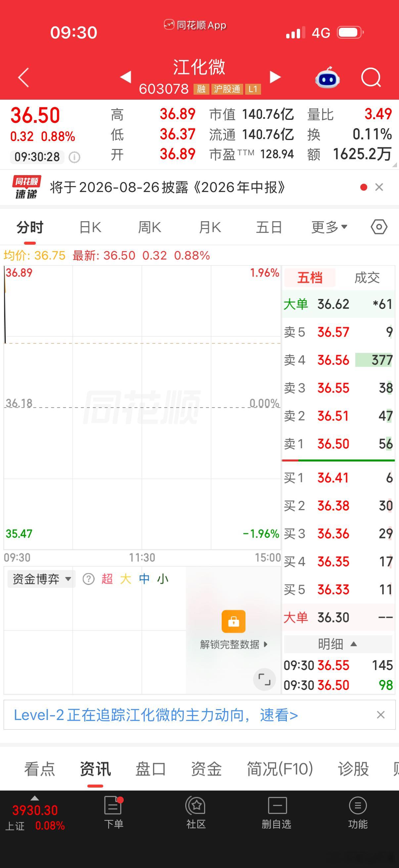Toggle the 超 super-large order series

pos(107,579)
